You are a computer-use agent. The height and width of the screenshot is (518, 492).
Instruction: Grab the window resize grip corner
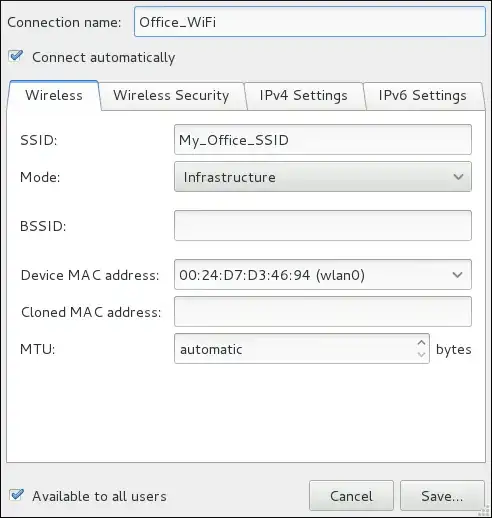click(x=485, y=512)
